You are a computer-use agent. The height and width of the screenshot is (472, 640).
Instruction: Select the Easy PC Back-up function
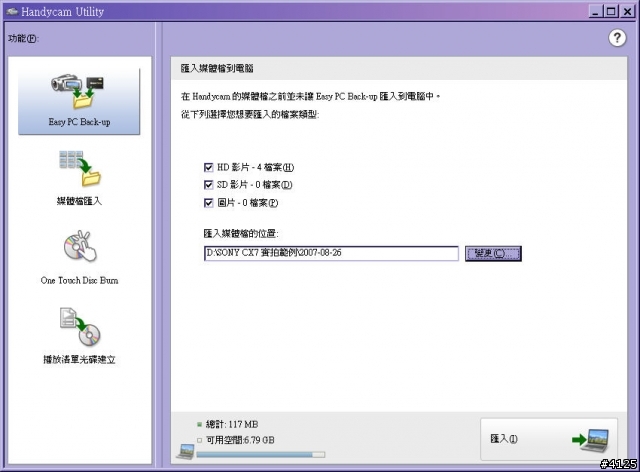point(79,101)
